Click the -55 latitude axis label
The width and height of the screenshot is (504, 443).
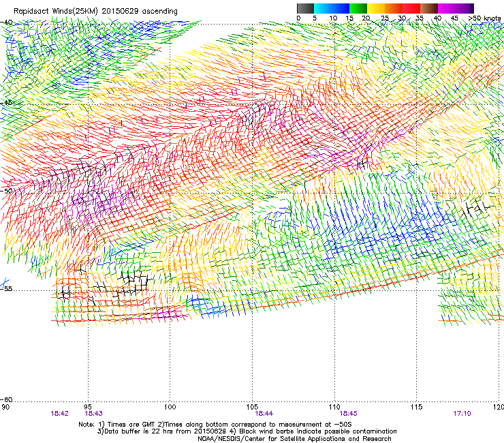tap(6, 288)
